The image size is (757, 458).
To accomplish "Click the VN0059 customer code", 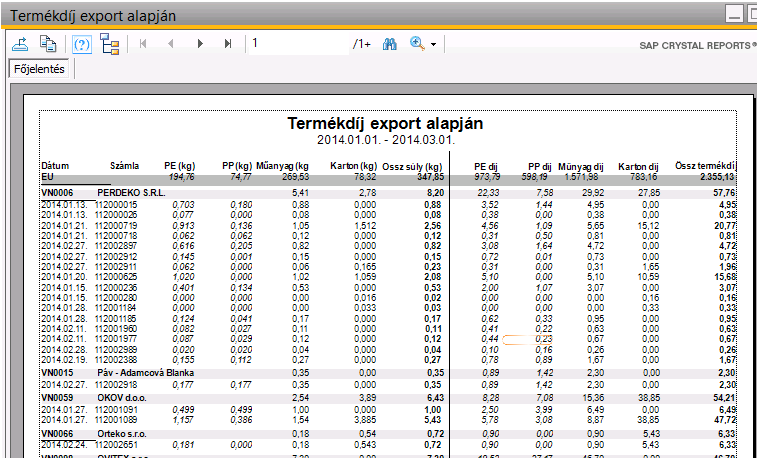I will (x=57, y=398).
